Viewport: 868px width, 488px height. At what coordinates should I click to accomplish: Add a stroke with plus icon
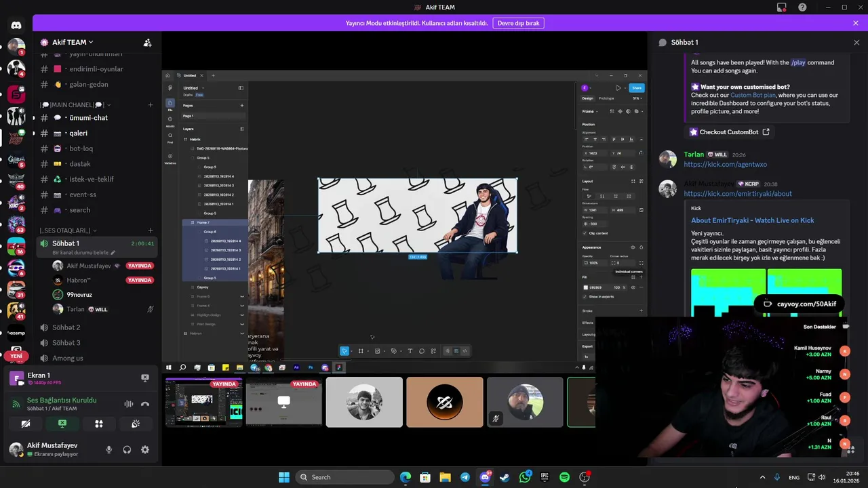(x=641, y=310)
